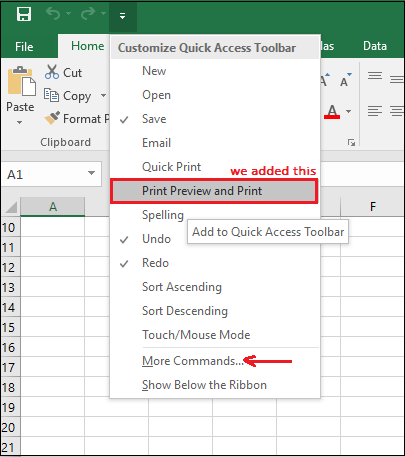This screenshot has height=457, width=405.
Task: Click the Copy icon
Action: (51, 95)
